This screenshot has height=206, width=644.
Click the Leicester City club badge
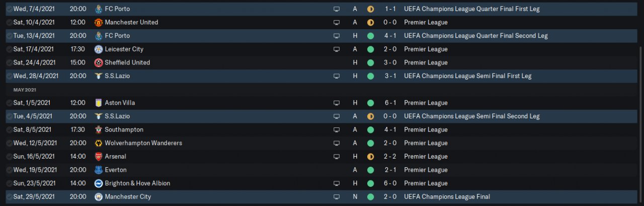pyautogui.click(x=99, y=49)
